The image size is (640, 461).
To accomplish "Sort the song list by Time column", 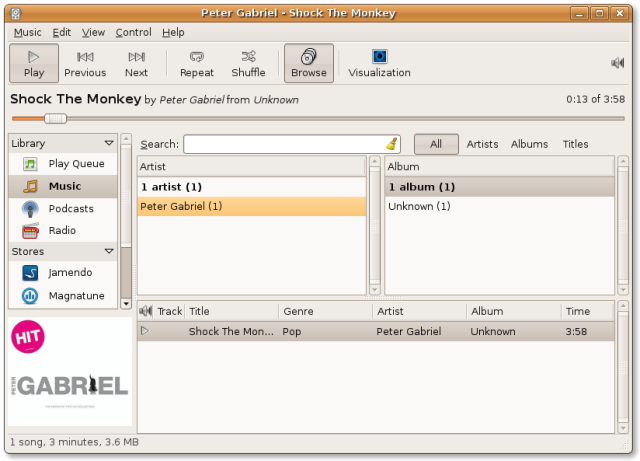I will pyautogui.click(x=588, y=311).
